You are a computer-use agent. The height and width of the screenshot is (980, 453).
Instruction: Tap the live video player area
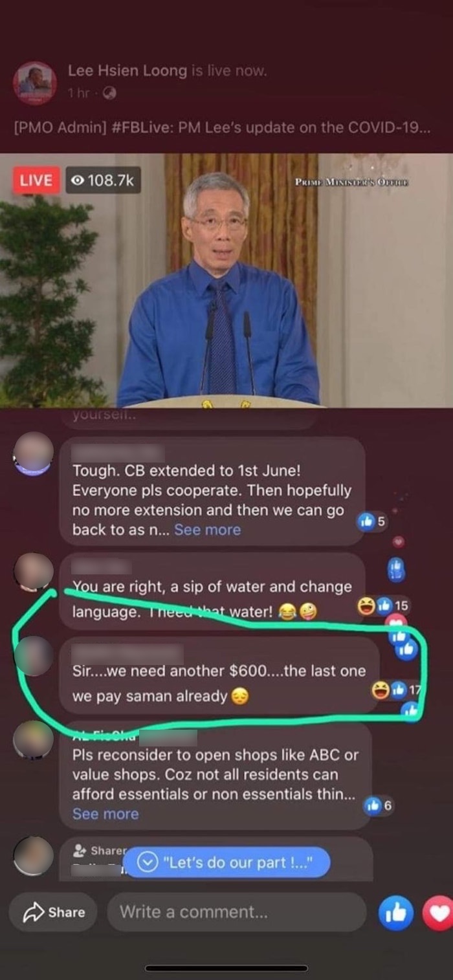click(226, 280)
